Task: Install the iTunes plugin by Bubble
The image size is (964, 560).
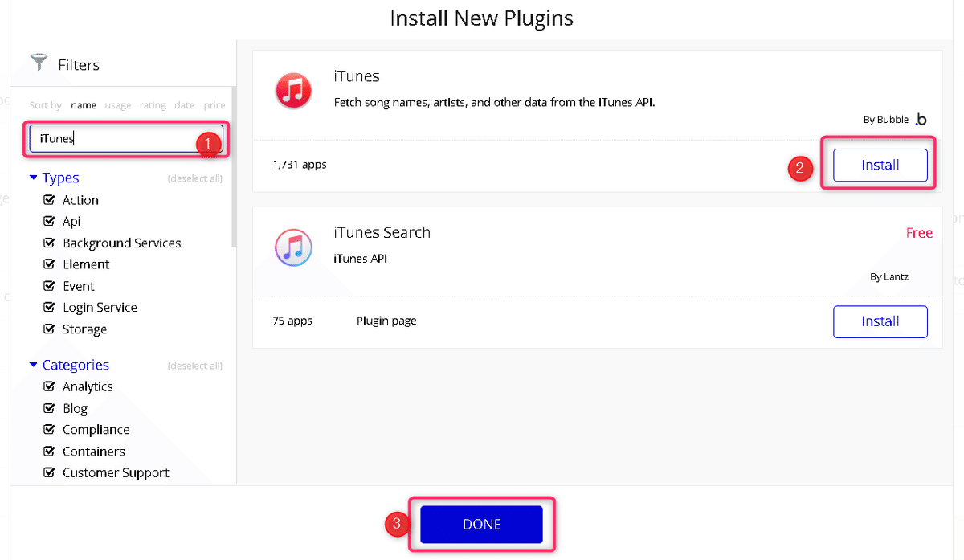Action: pyautogui.click(x=880, y=165)
